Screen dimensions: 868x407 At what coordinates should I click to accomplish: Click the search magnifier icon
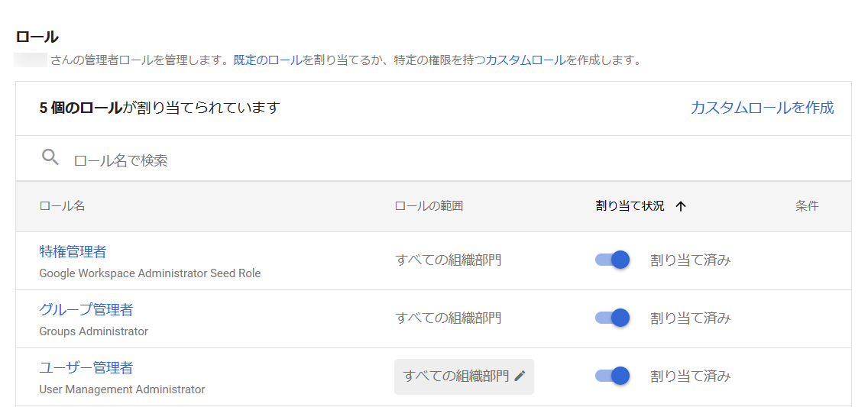tap(50, 157)
